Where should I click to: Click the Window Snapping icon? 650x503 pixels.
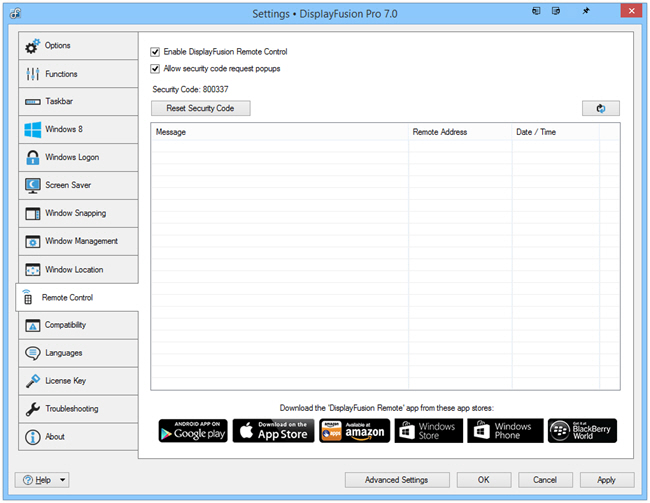pos(32,214)
